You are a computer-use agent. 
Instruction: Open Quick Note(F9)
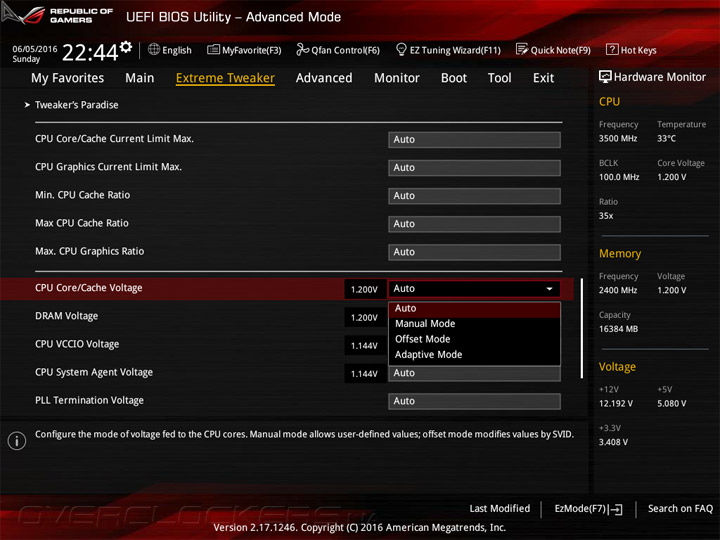coord(553,50)
